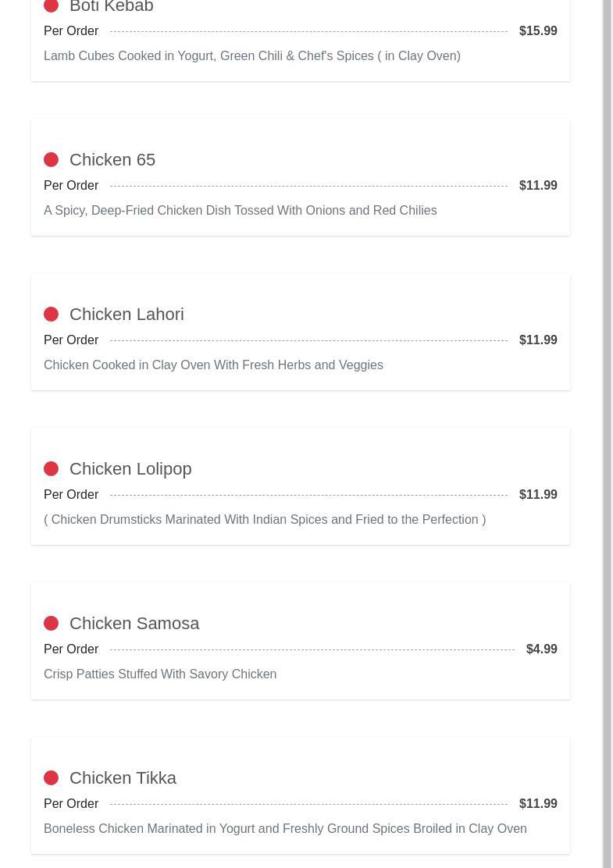The width and height of the screenshot is (613, 868).
Task: Click the $11.99 price of Chicken 65
Action: (538, 186)
